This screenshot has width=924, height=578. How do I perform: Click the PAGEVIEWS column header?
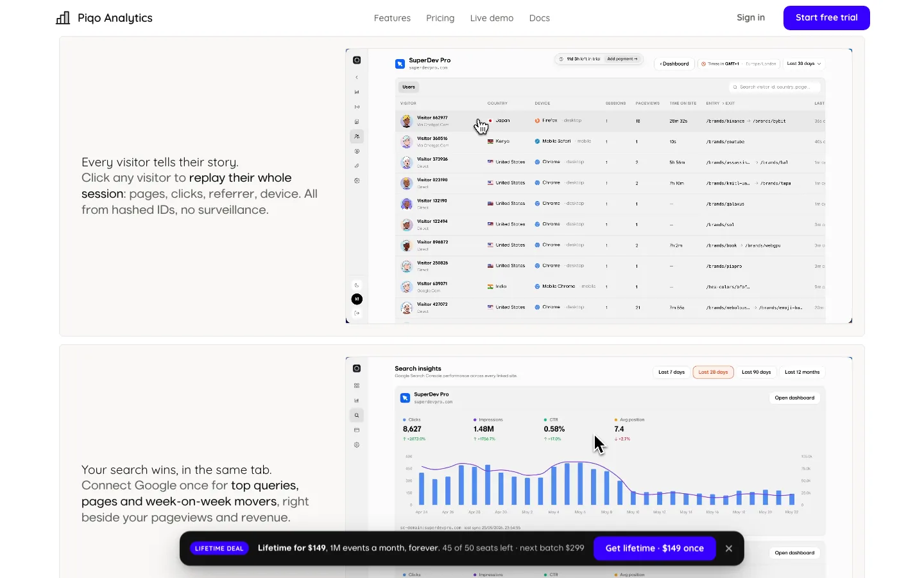point(647,103)
